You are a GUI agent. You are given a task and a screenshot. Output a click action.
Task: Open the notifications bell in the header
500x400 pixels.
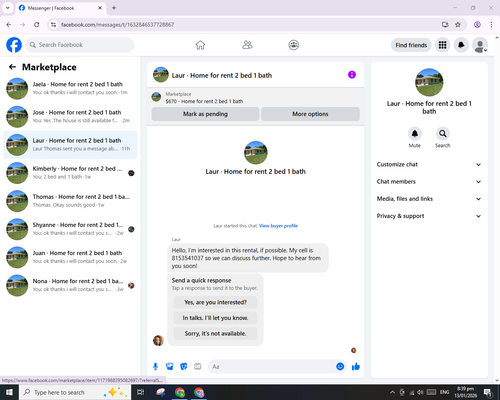[461, 45]
